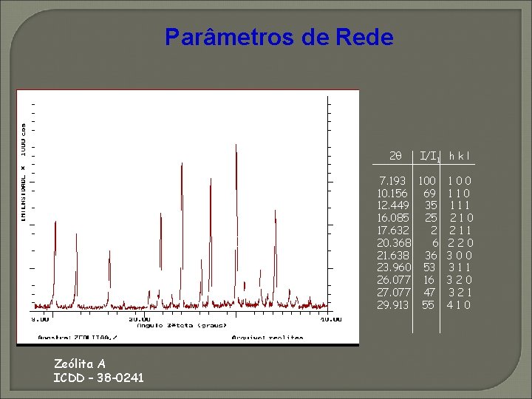The width and height of the screenshot is (532, 399).
Task: Click Miller index '1 1 0'
Action: 459,193
